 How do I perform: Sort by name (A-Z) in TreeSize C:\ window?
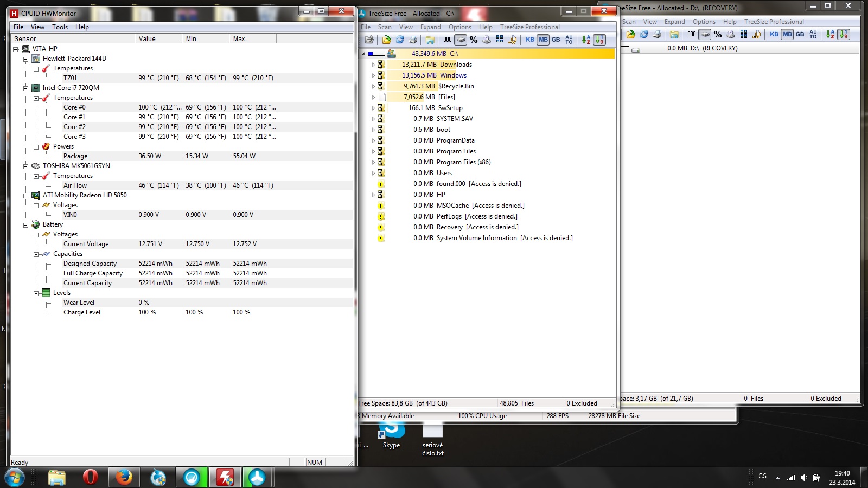pos(586,40)
